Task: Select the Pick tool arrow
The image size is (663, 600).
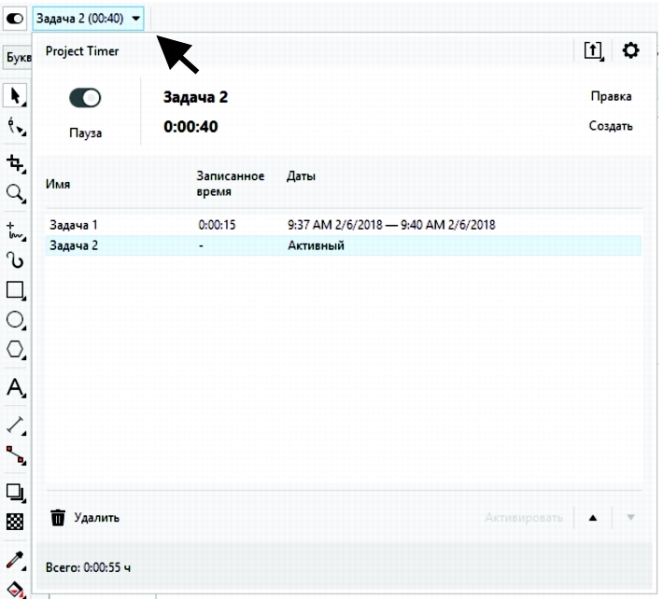Action: [x=15, y=96]
